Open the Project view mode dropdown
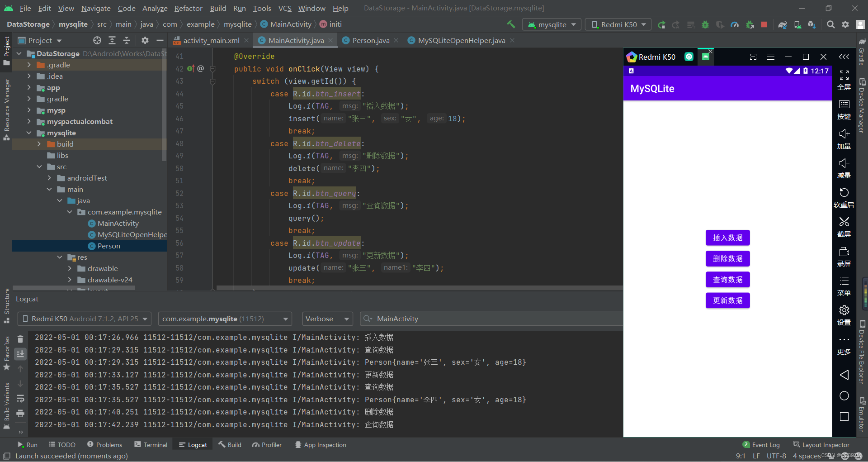The width and height of the screenshot is (868, 462). point(40,41)
